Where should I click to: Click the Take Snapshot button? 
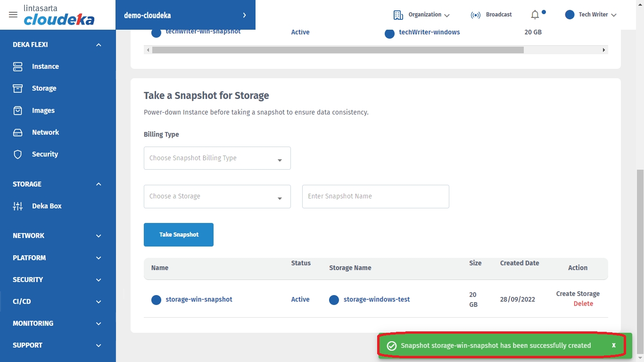point(179,235)
